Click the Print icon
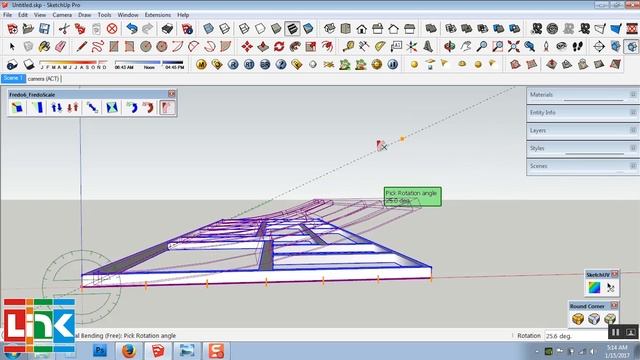640x360 pixels. tap(167, 29)
